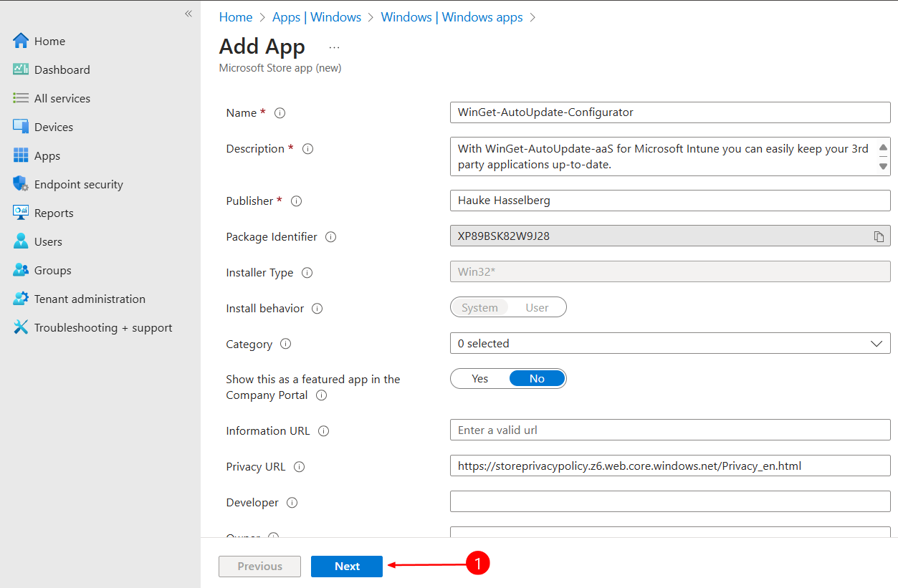The image size is (898, 588).
Task: Follow the Home breadcrumb link
Action: coord(236,17)
